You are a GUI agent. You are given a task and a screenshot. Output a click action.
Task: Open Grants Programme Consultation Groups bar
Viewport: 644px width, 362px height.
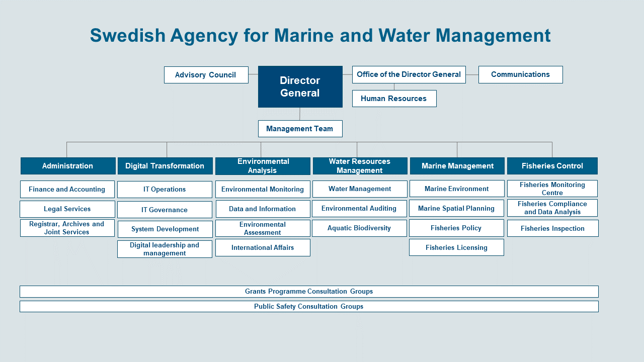[309, 292]
